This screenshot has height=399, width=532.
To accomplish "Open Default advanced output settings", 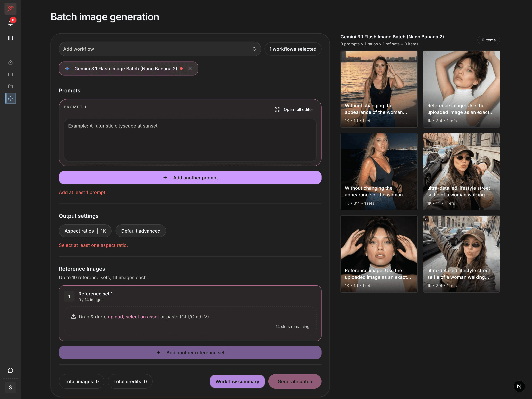I will pyautogui.click(x=141, y=231).
